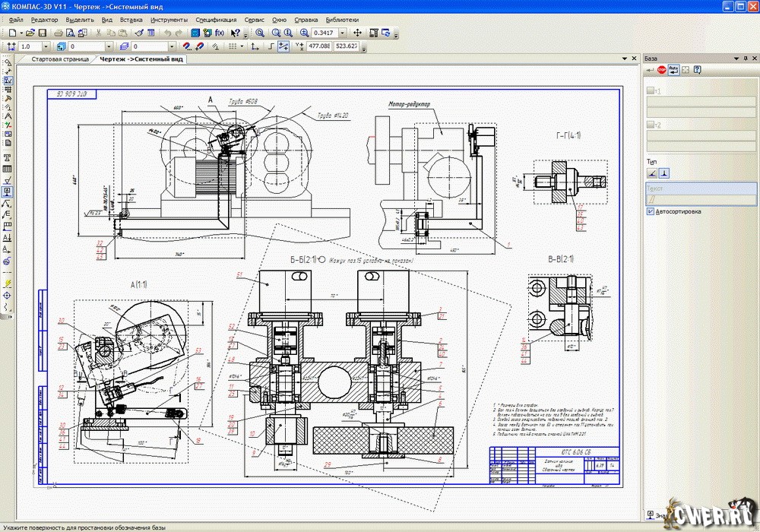Select the text input tool (T icon)
The image size is (760, 532).
click(8, 157)
